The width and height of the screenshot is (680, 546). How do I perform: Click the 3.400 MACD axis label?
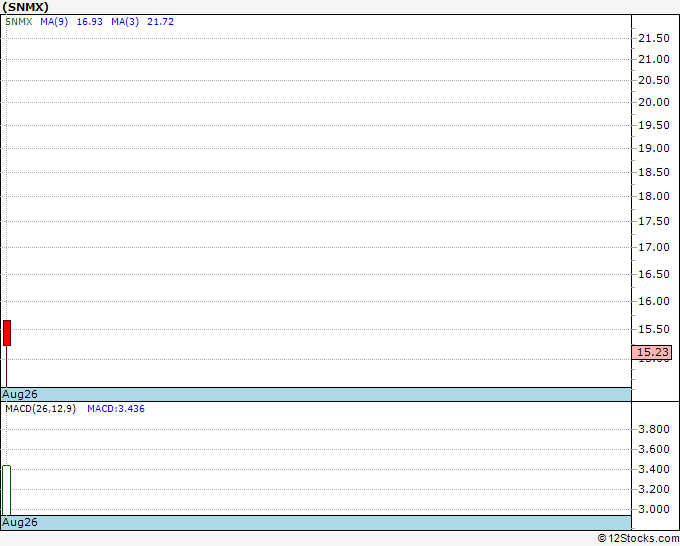654,469
